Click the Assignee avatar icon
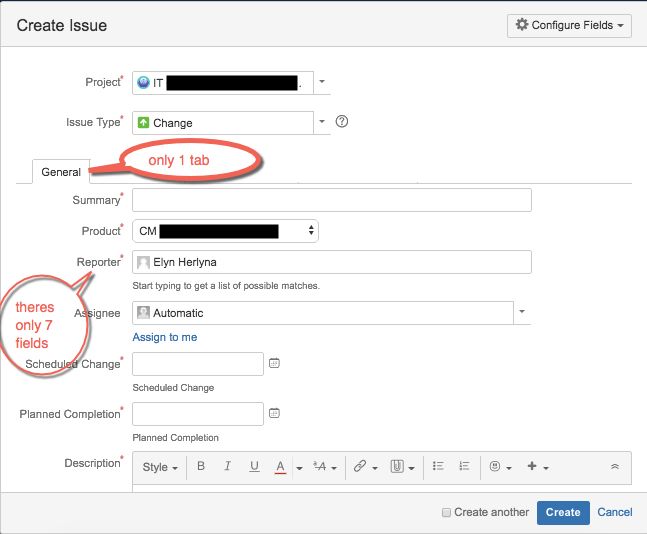This screenshot has height=534, width=647. 143,312
